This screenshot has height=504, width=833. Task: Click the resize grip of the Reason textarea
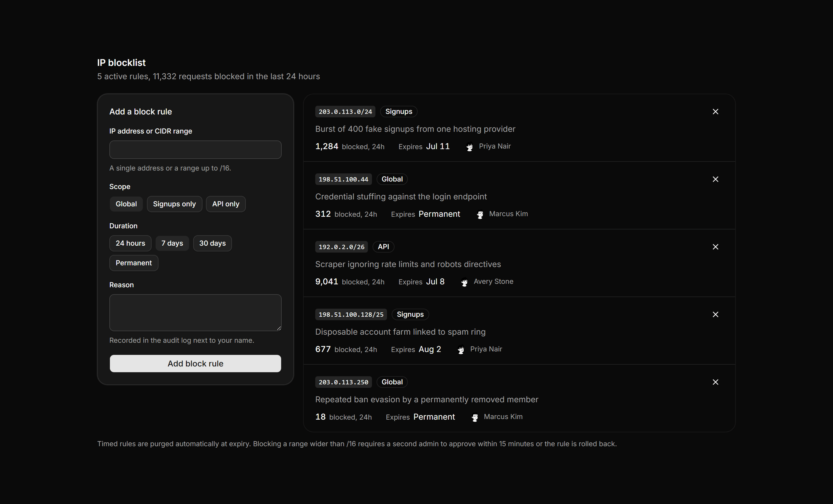click(279, 328)
